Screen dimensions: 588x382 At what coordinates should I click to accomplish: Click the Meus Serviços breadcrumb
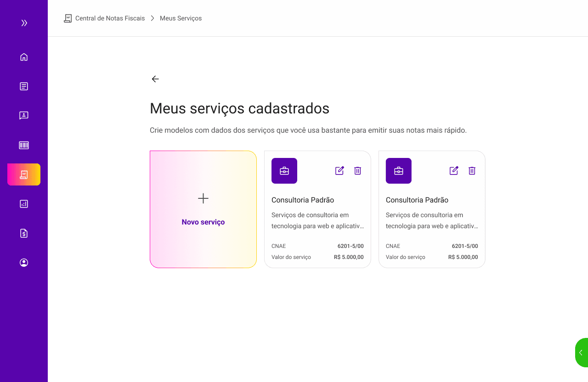[x=181, y=18]
